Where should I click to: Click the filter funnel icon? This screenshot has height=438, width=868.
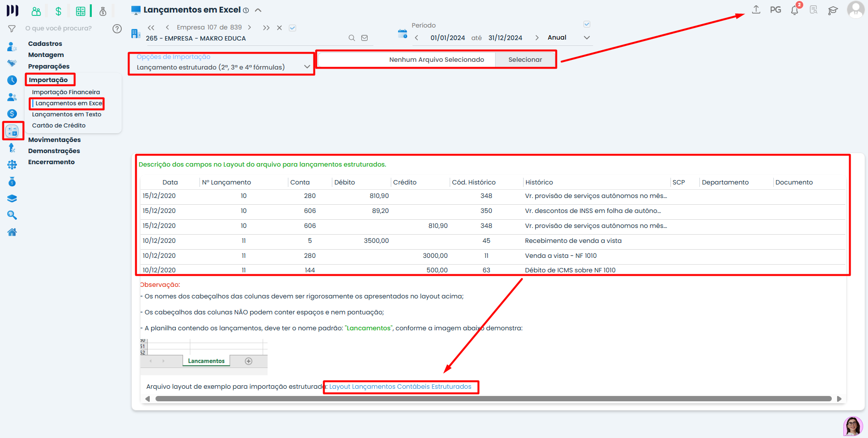pyautogui.click(x=12, y=29)
